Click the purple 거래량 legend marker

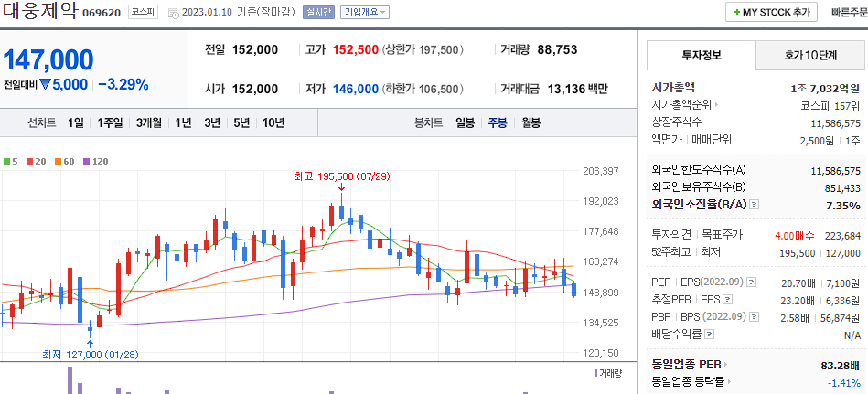596,373
